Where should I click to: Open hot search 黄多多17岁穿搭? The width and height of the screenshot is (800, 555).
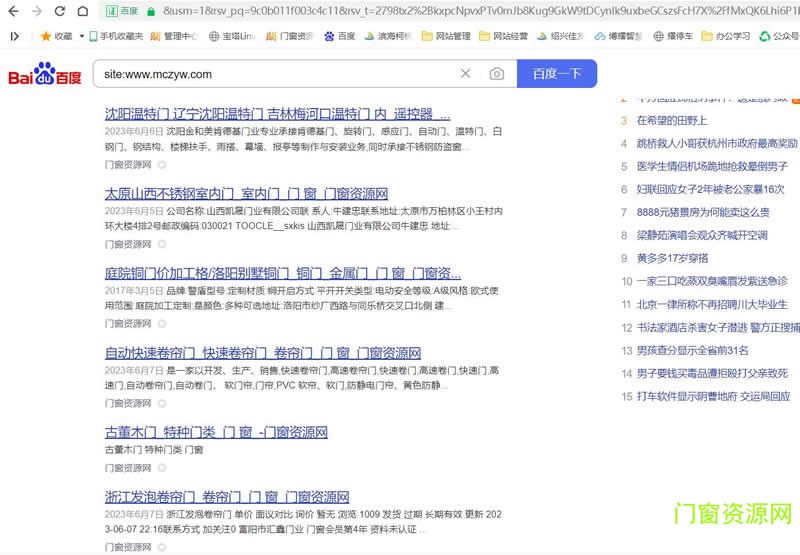[672, 259]
